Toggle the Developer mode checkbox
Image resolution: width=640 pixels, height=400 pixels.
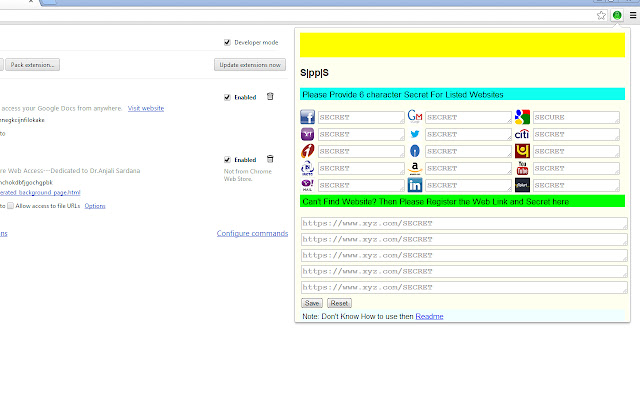click(x=227, y=42)
